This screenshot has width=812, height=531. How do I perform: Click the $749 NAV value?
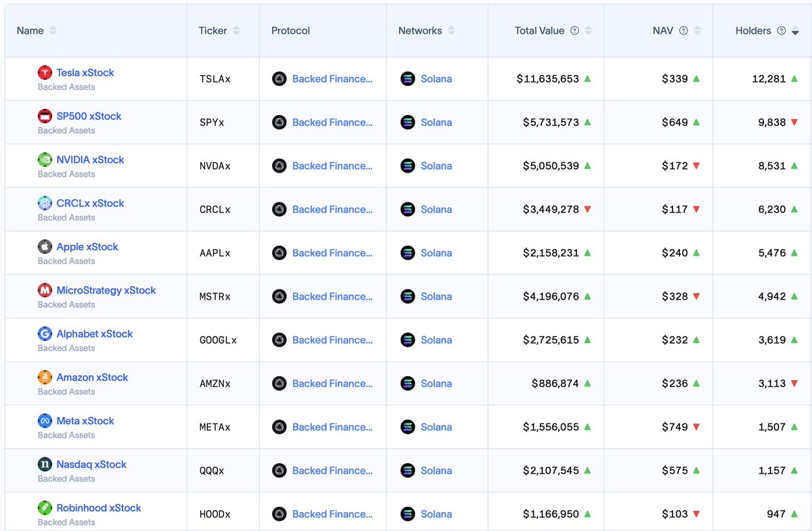pos(675,427)
